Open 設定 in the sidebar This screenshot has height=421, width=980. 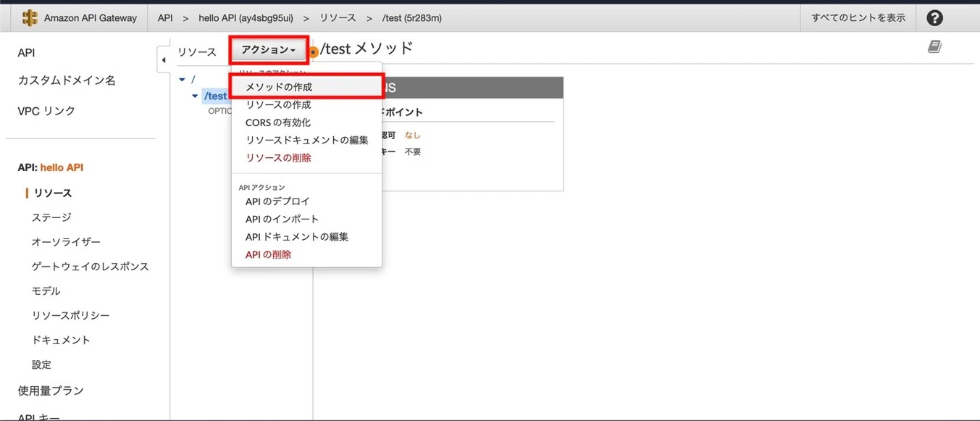[41, 364]
